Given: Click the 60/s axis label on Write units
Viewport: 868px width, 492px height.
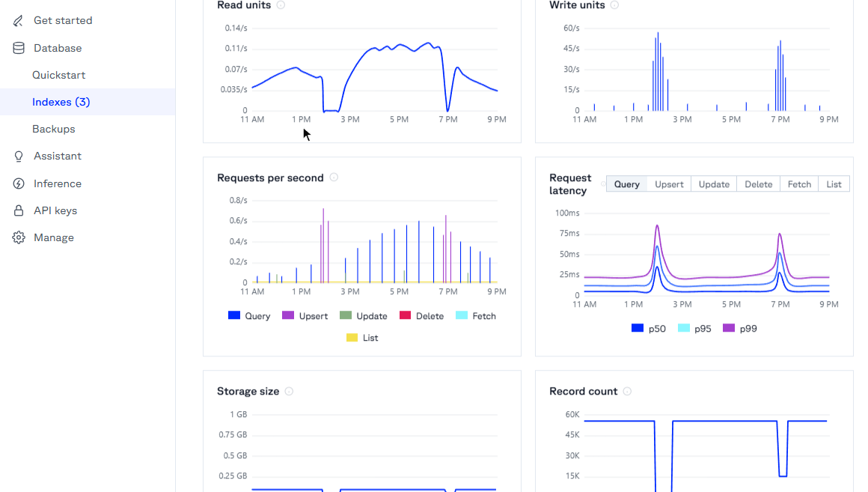Looking at the screenshot, I should (571, 28).
